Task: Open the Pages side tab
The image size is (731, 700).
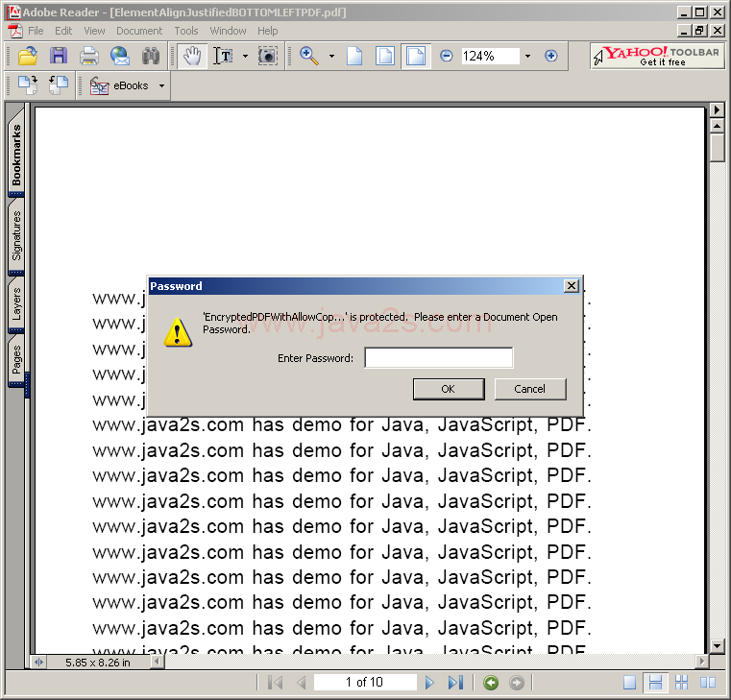Action: click(x=16, y=360)
